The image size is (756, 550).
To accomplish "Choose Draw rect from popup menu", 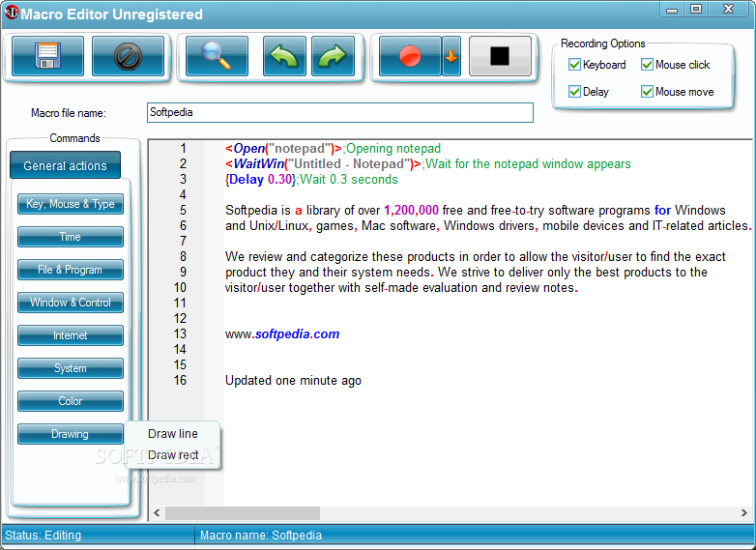I will (173, 454).
